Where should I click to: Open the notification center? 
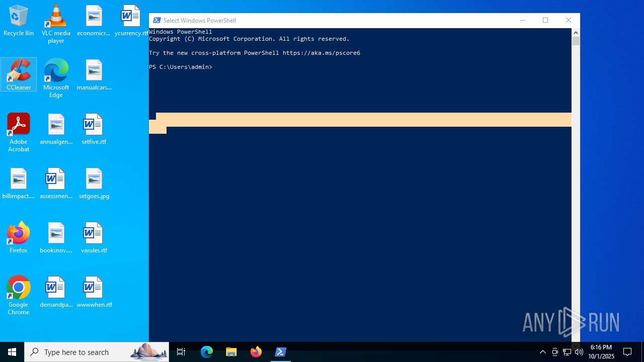[627, 352]
